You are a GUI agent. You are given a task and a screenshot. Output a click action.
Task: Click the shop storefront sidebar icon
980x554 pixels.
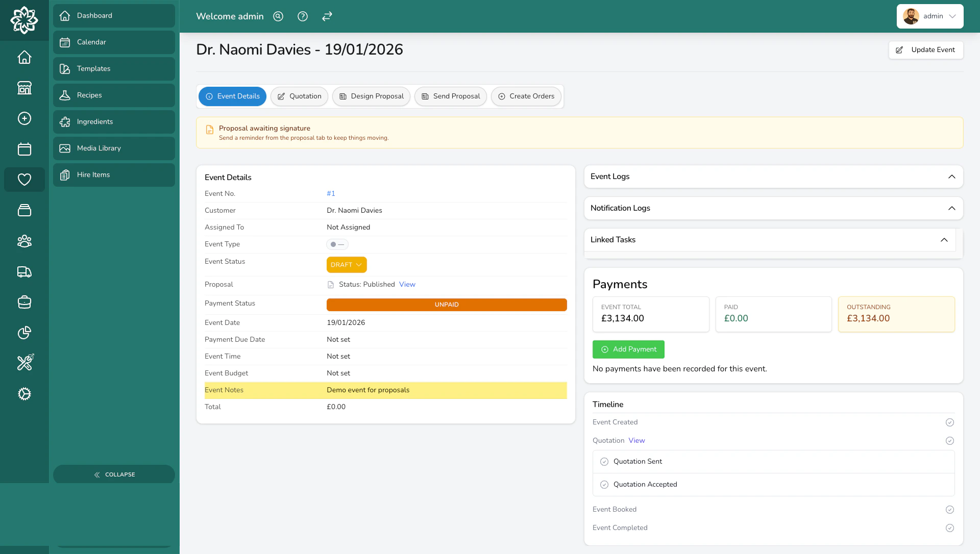click(x=24, y=88)
